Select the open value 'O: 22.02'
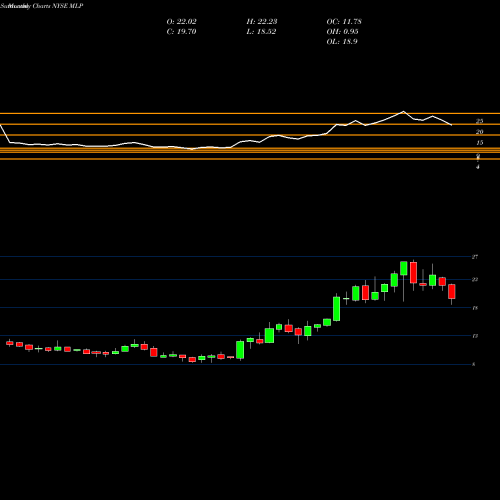 pos(181,22)
